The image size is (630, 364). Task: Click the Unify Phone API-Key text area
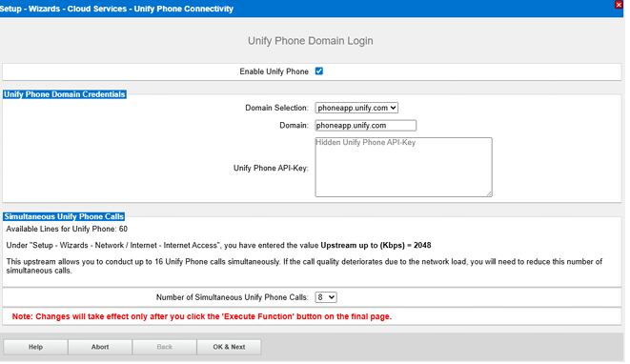pyautogui.click(x=403, y=167)
